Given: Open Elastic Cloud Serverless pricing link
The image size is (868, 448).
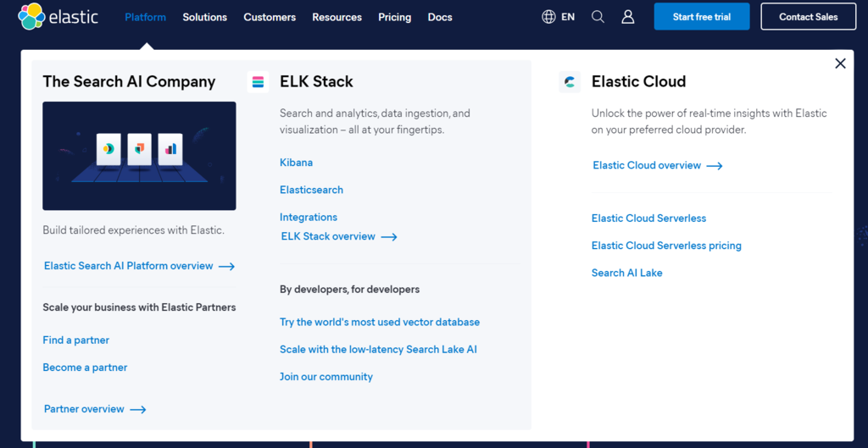Looking at the screenshot, I should coord(666,246).
